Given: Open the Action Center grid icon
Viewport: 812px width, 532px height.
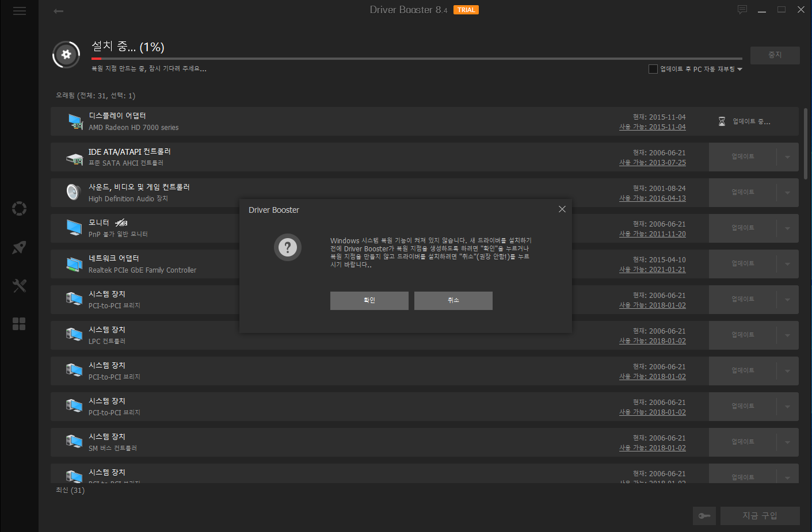Looking at the screenshot, I should [x=19, y=324].
